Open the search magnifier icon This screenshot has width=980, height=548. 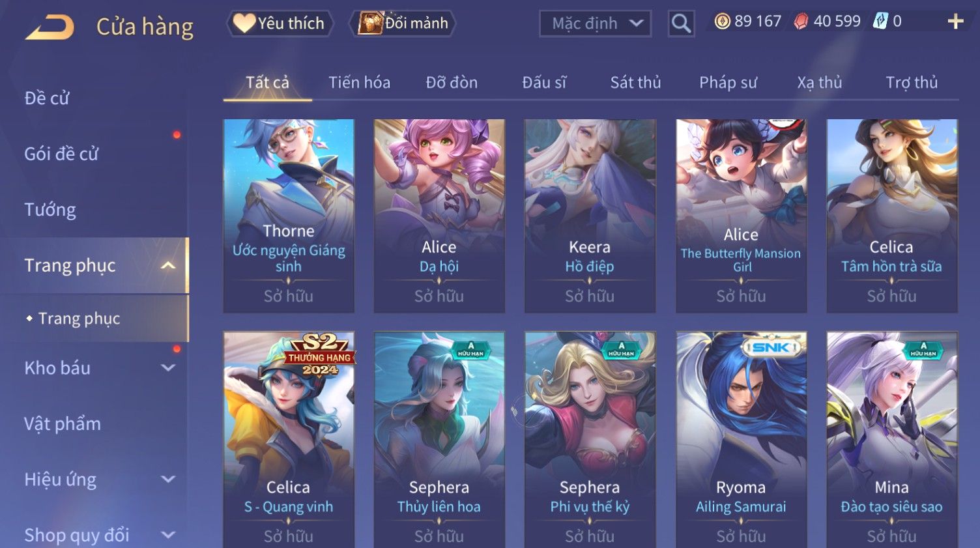681,23
